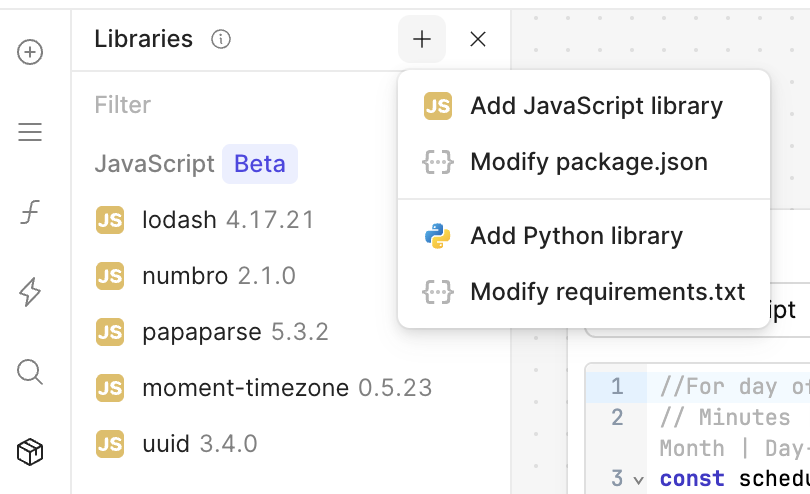
Task: Click the Filter input field
Action: point(240,105)
